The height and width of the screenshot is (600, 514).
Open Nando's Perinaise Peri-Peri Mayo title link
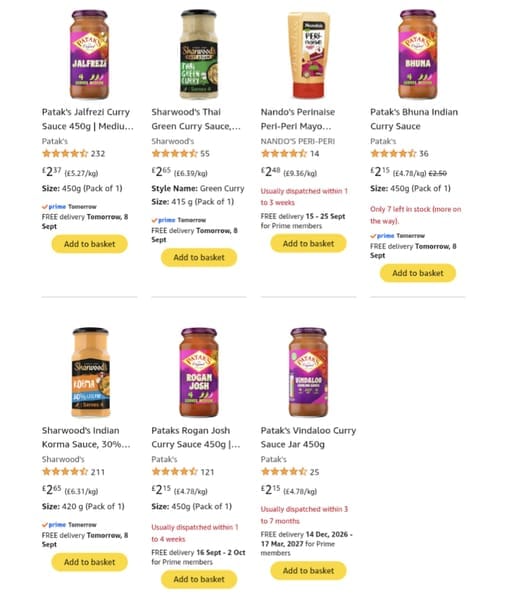pyautogui.click(x=298, y=119)
